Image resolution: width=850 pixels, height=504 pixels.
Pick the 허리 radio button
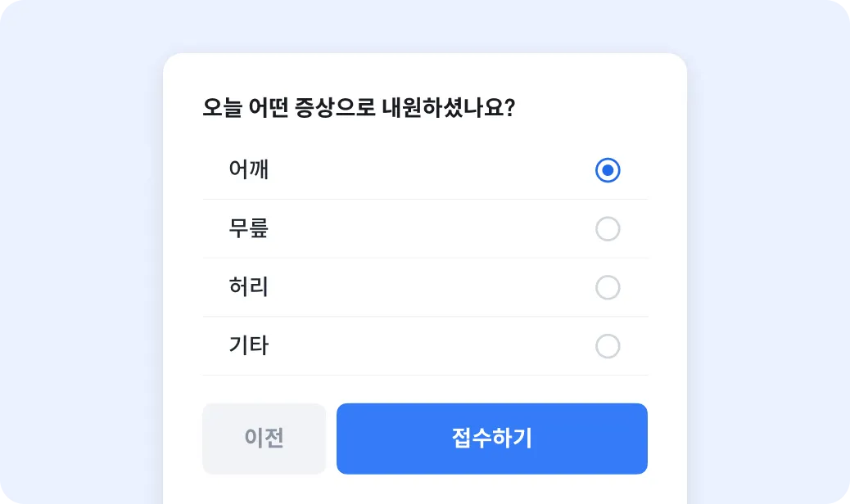(x=608, y=288)
